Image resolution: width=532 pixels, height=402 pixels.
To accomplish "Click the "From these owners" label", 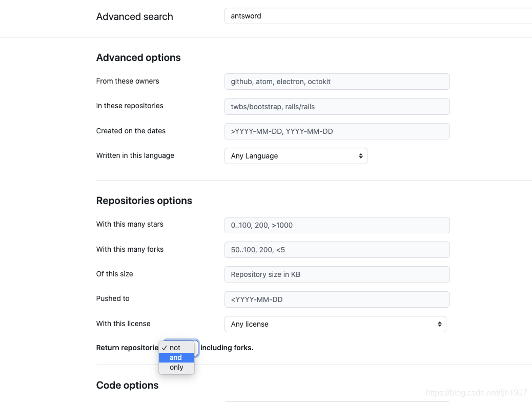I will click(128, 81).
